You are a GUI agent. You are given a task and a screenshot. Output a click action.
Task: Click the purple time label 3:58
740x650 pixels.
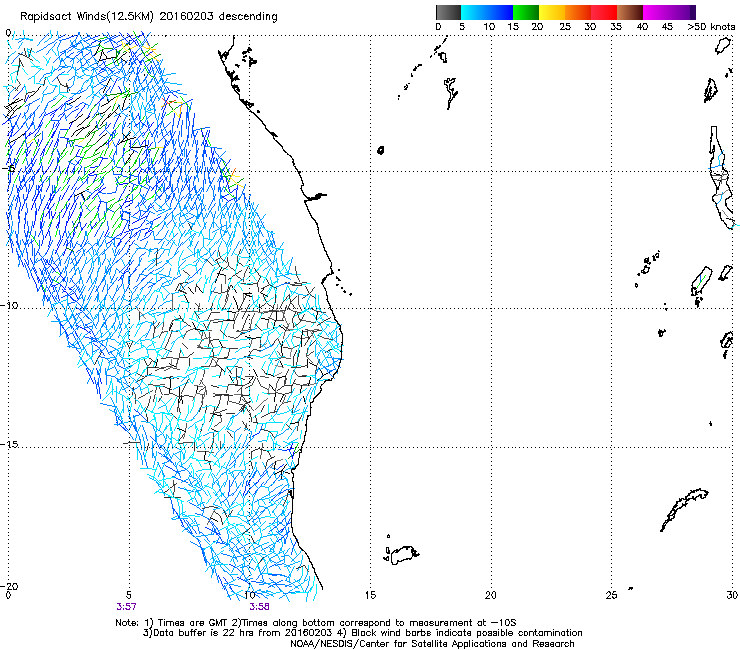260,607
